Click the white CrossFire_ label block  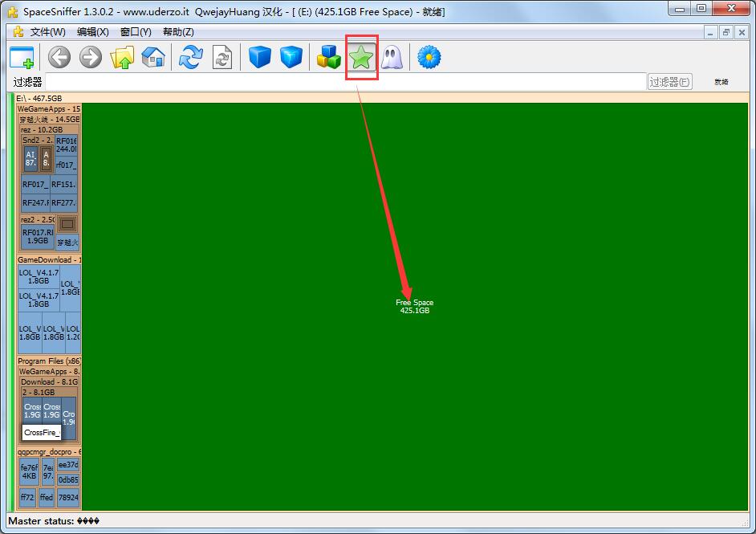pos(42,432)
